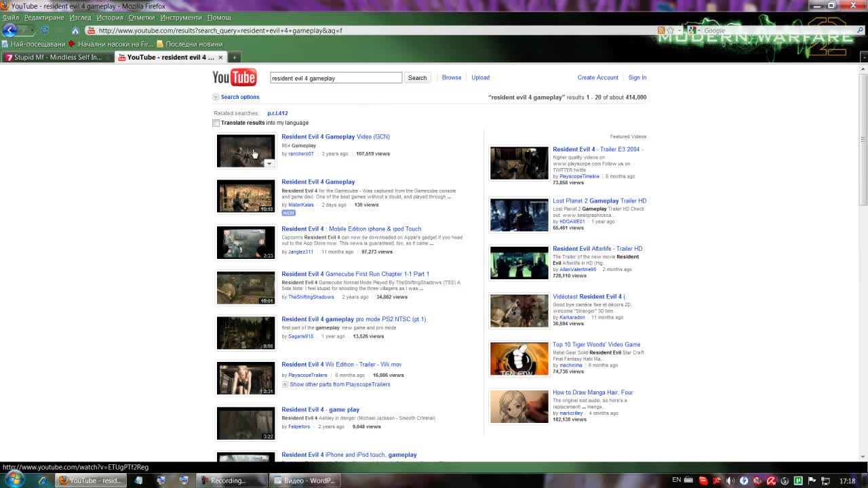Click the scrollbar down arrow
Image resolution: width=868 pixels, height=488 pixels.
tap(863, 456)
